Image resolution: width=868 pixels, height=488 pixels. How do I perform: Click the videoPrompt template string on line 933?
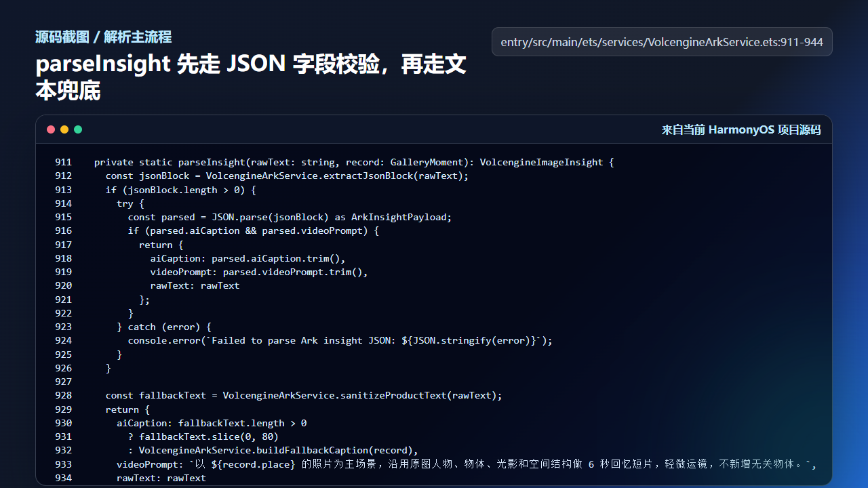[466, 464]
